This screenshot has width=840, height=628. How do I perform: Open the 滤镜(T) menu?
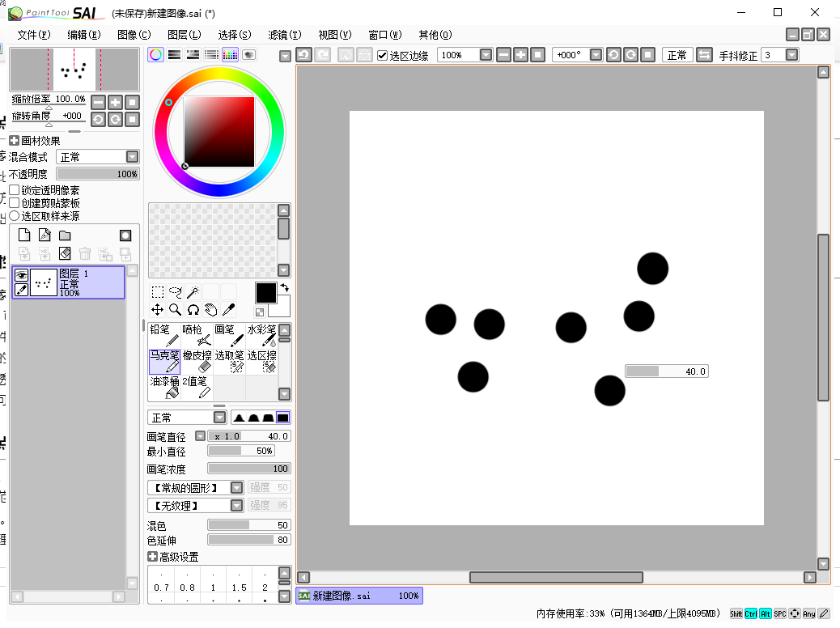pyautogui.click(x=284, y=35)
